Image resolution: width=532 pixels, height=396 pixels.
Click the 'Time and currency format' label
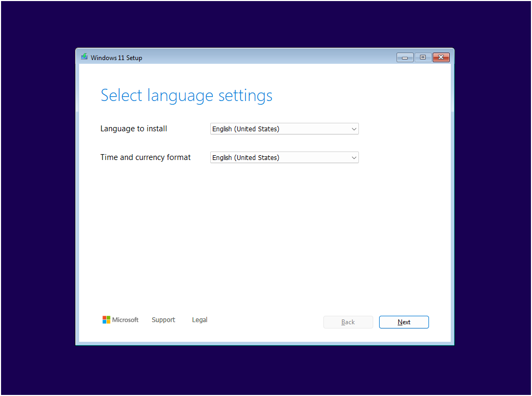pos(145,157)
